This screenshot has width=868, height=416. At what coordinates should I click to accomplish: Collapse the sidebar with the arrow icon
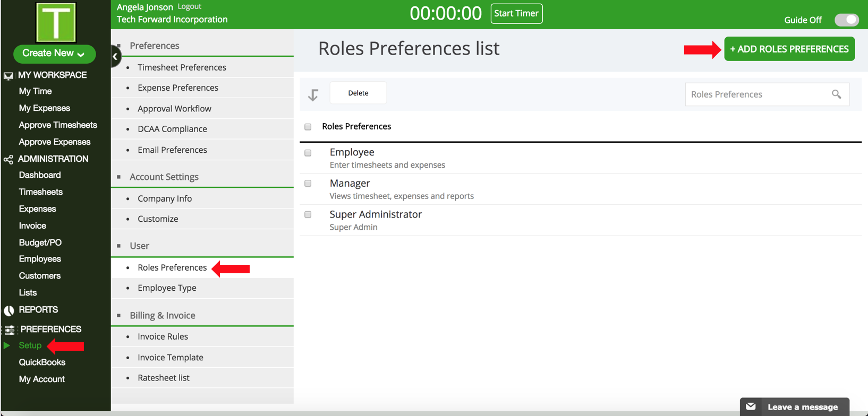(x=115, y=56)
